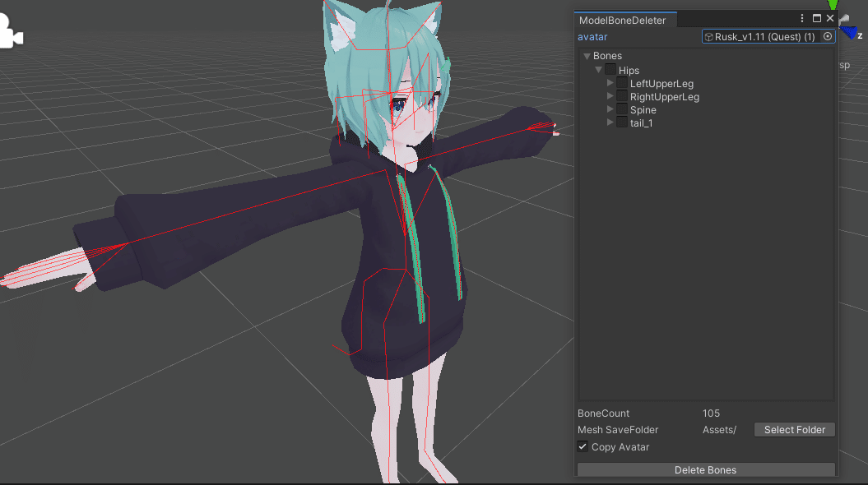Check the RightUpperLeg bone checkbox

pos(622,96)
